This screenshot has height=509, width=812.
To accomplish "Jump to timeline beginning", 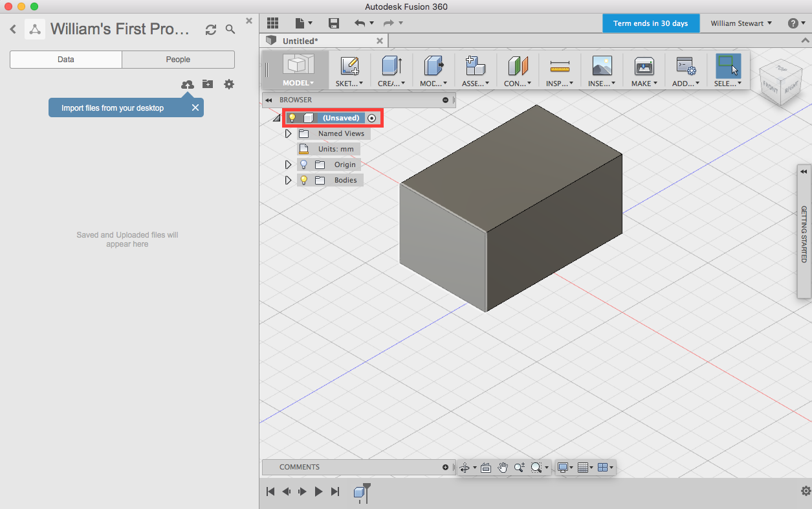I will (x=271, y=492).
